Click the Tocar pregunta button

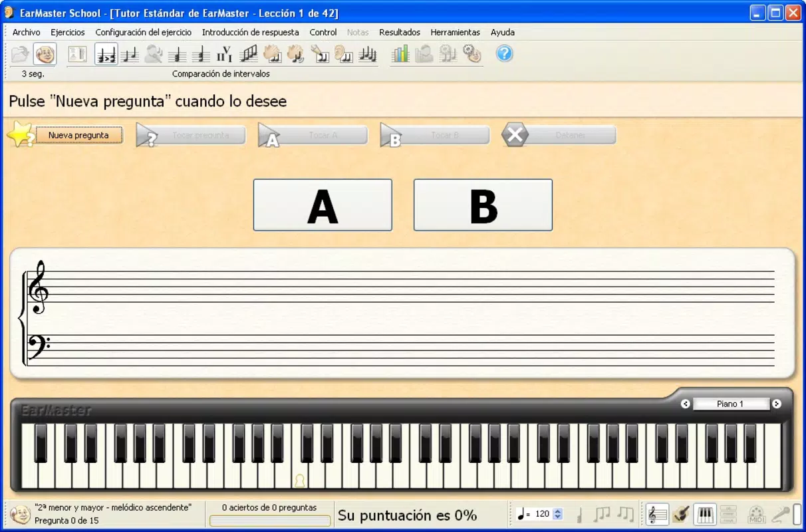click(x=191, y=135)
